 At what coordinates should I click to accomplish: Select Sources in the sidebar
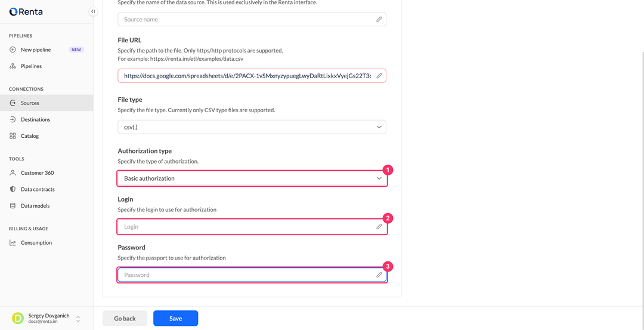click(47, 103)
